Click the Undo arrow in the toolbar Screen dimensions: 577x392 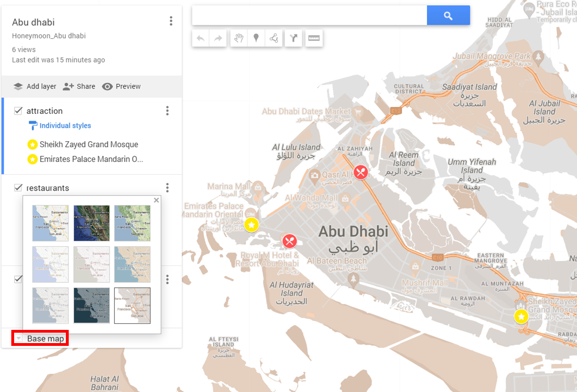201,39
